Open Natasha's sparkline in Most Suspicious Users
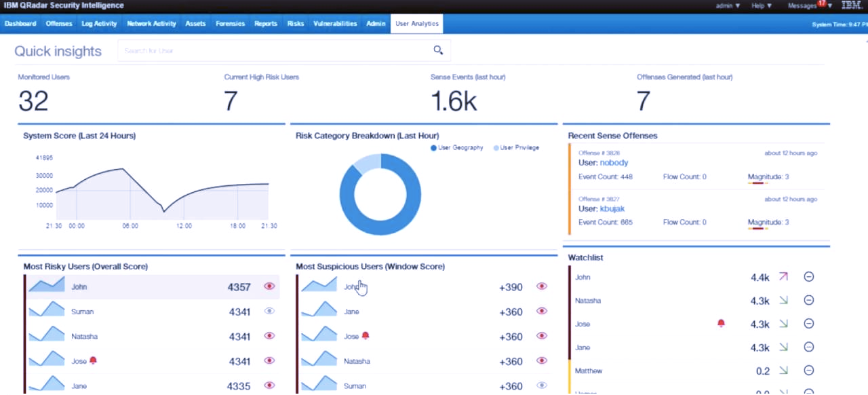Image resolution: width=868 pixels, height=395 pixels. (319, 360)
